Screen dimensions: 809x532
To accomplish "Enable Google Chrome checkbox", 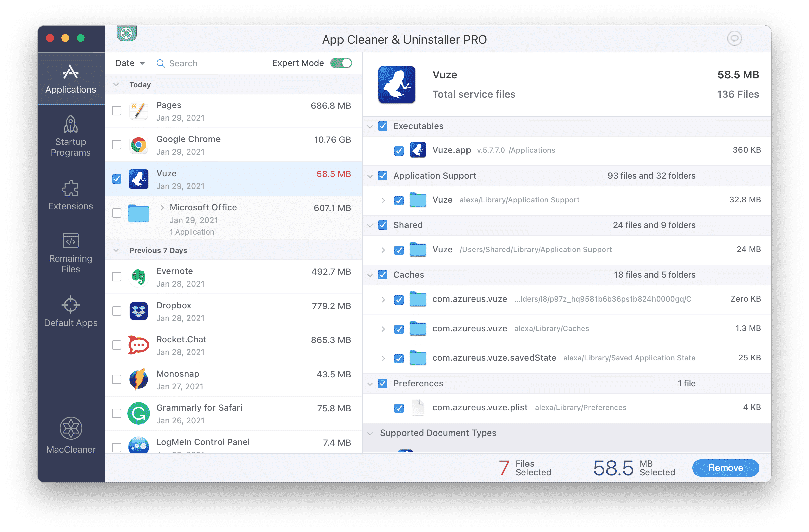I will (x=116, y=145).
